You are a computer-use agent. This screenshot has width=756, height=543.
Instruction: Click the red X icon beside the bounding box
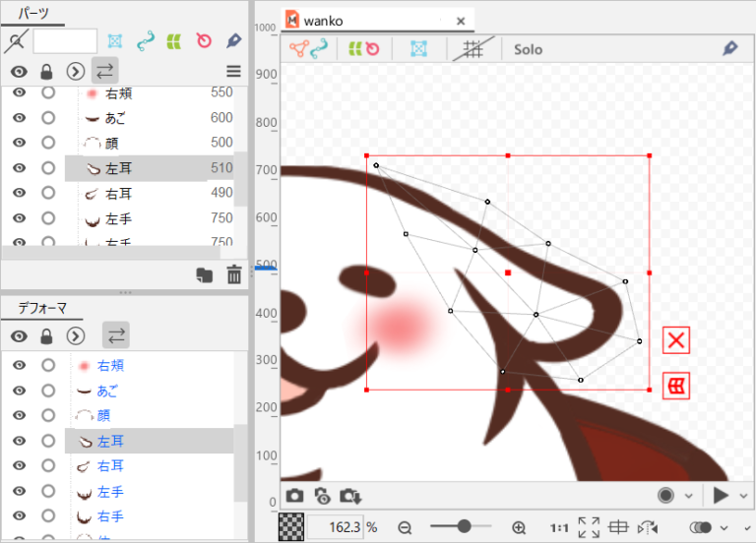tap(676, 341)
